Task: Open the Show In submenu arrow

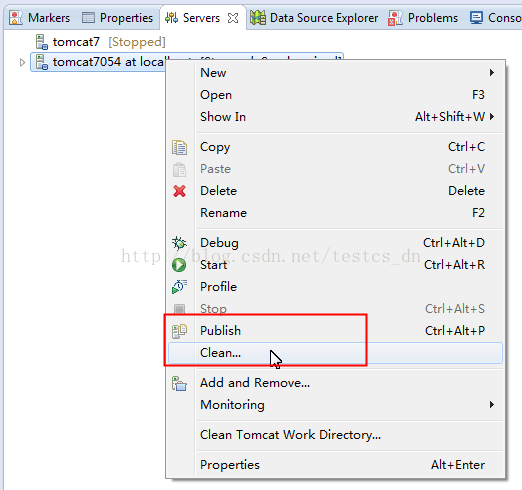Action: pos(492,117)
